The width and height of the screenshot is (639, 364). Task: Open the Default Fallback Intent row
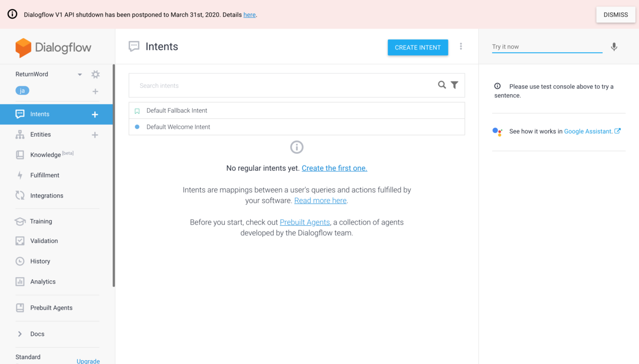[297, 111]
